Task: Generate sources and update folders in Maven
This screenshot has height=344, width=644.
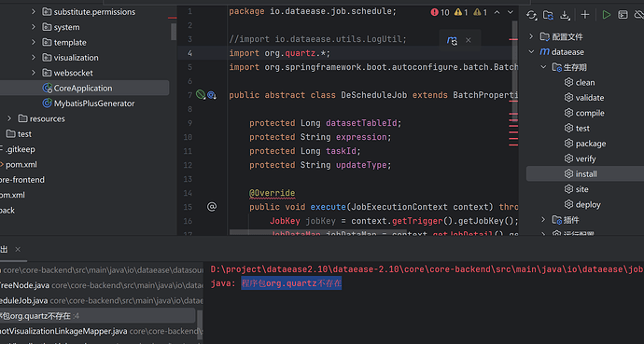Action: 548,15
